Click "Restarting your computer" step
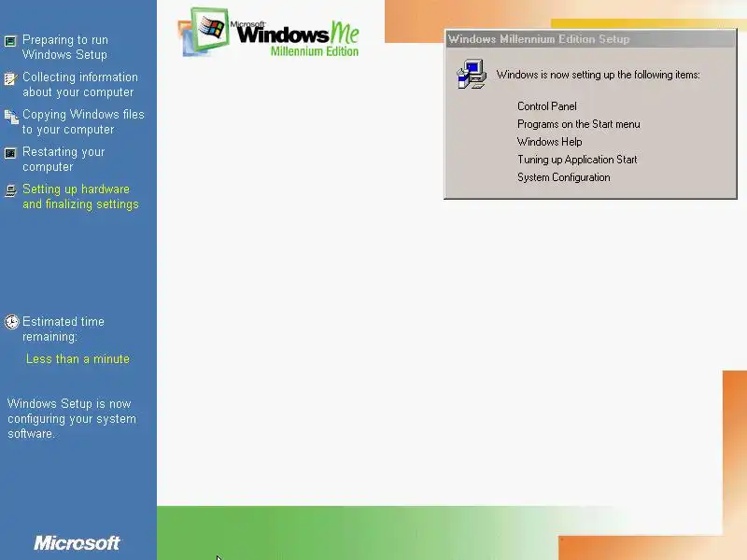747x560 pixels. [63, 159]
